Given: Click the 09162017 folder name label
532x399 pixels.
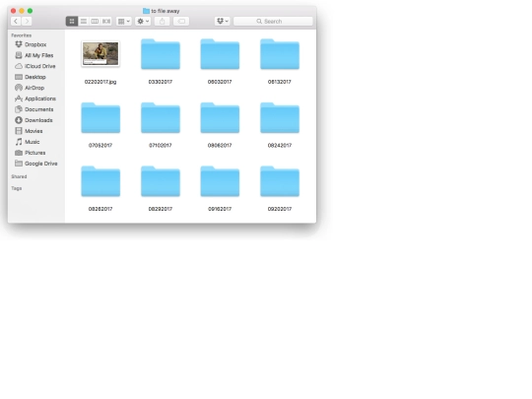Looking at the screenshot, I should click(x=220, y=209).
